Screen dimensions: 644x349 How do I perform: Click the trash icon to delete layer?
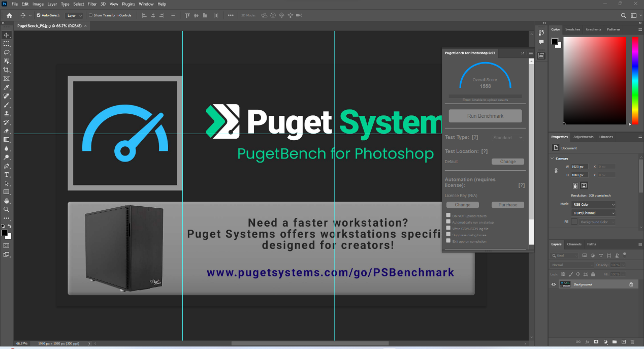(x=632, y=342)
